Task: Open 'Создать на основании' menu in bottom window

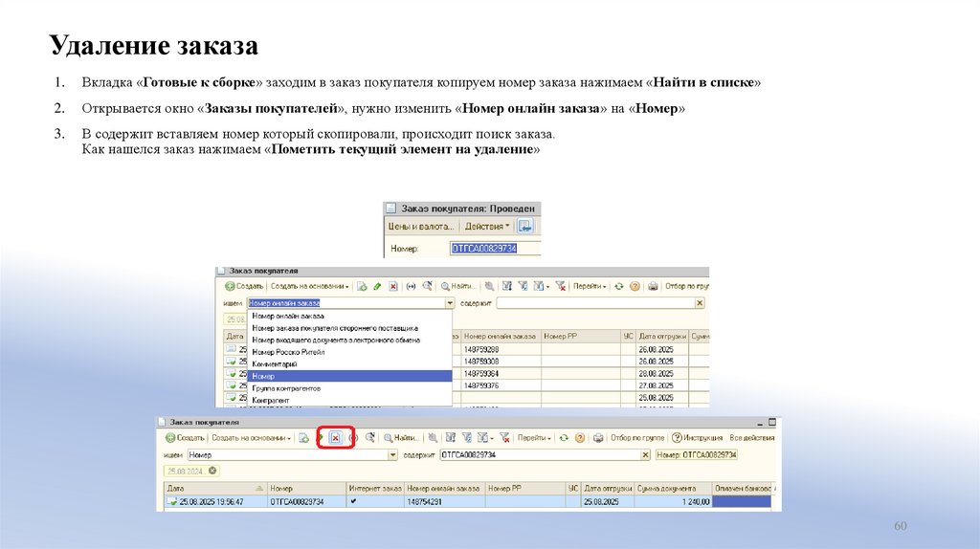Action: pyautogui.click(x=252, y=438)
